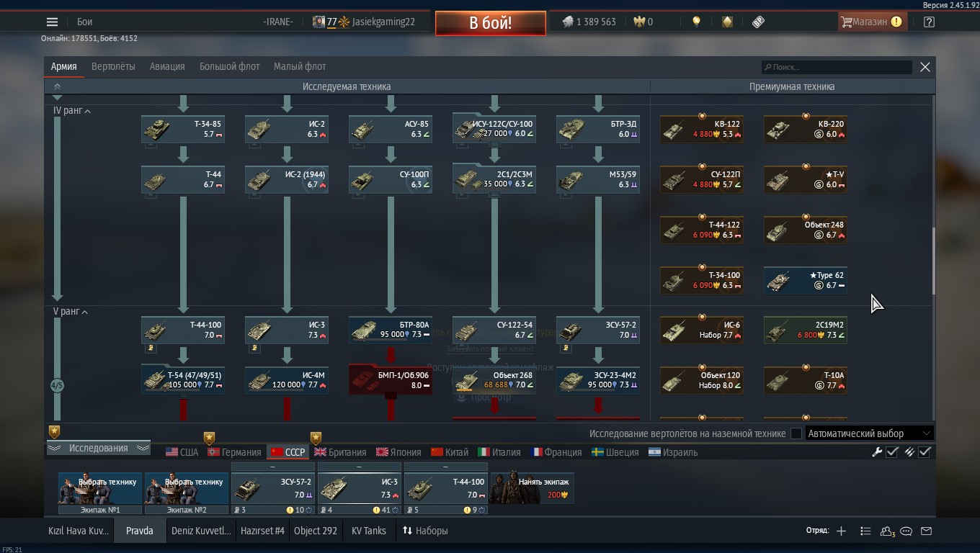Click the squad invite plus icon
980x553 pixels.
[841, 531]
